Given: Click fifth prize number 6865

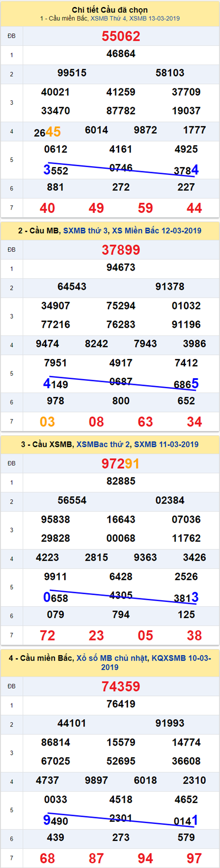Looking at the screenshot, I should coord(186,384).
